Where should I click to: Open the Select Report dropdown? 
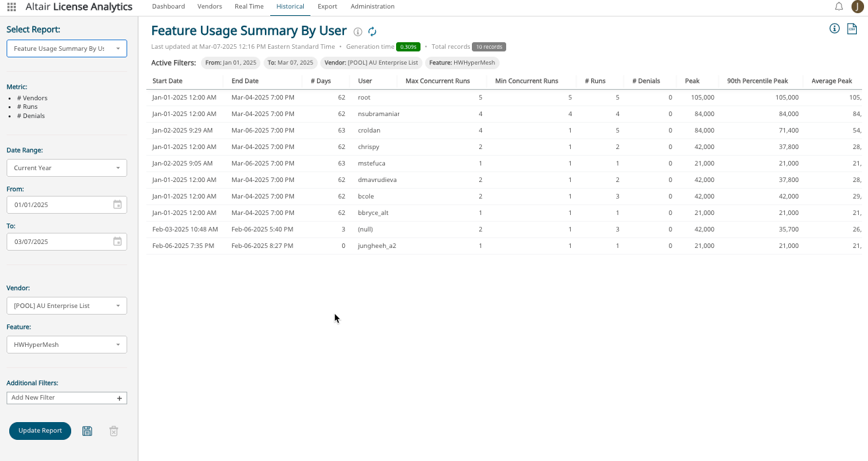tap(67, 48)
